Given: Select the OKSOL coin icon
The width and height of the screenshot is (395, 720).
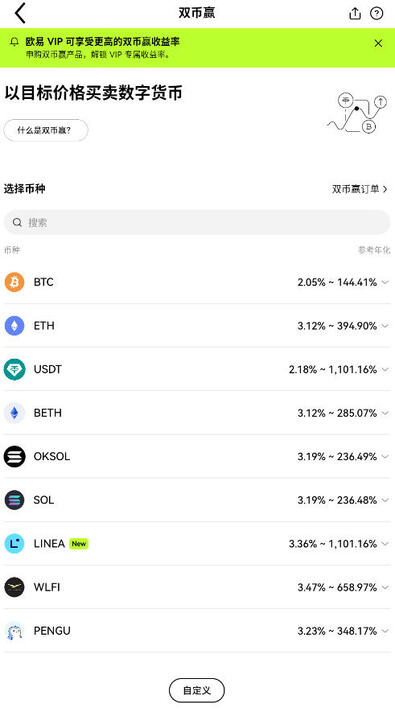Looking at the screenshot, I should (14, 456).
